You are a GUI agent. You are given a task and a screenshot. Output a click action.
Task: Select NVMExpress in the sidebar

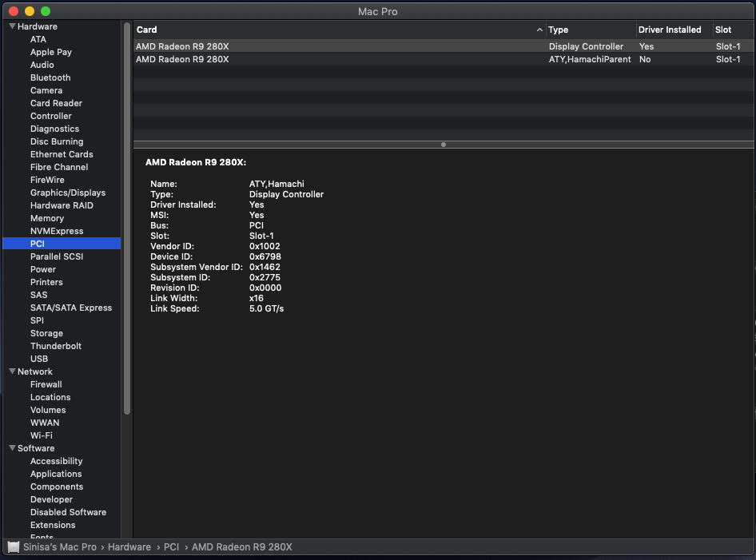click(57, 231)
